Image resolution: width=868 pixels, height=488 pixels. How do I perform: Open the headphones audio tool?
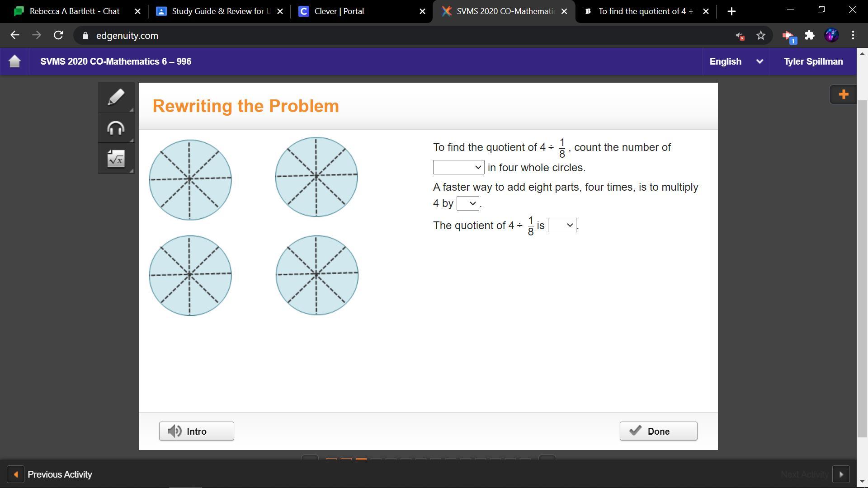pyautogui.click(x=116, y=128)
